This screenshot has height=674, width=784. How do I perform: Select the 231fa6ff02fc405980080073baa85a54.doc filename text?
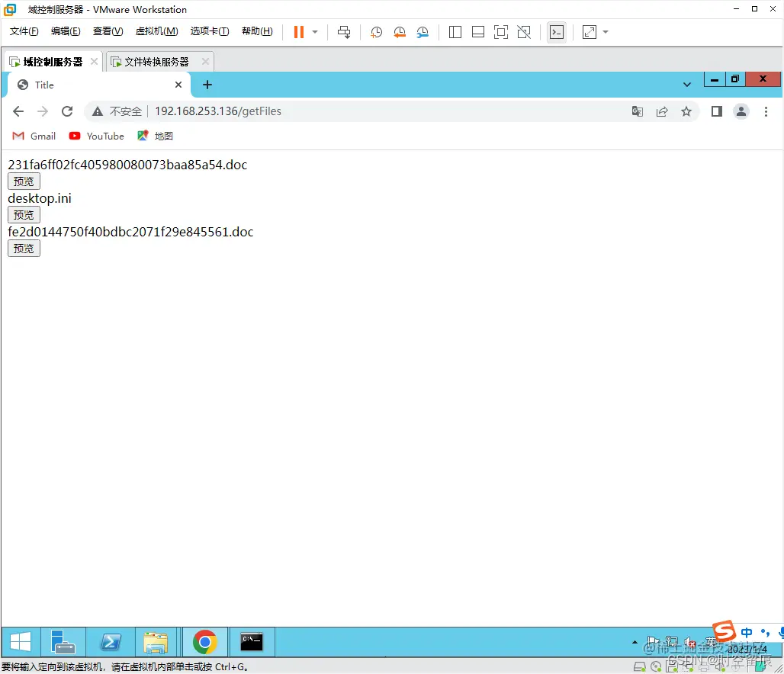pos(127,165)
